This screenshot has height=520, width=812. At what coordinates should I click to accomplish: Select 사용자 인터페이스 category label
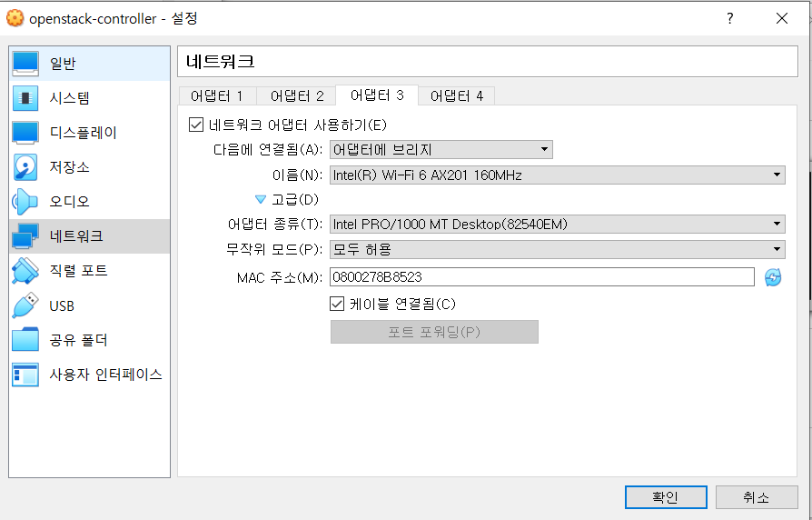[x=105, y=375]
